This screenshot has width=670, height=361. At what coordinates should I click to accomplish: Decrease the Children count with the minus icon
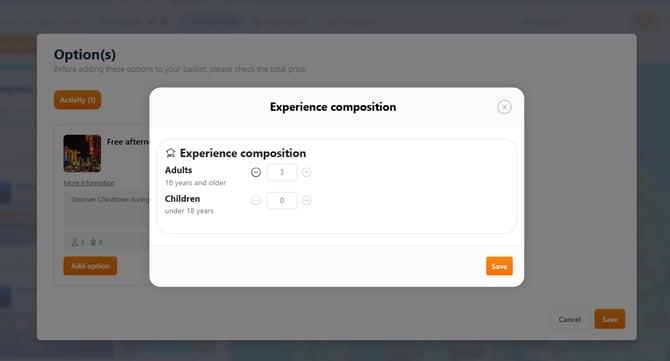point(256,200)
